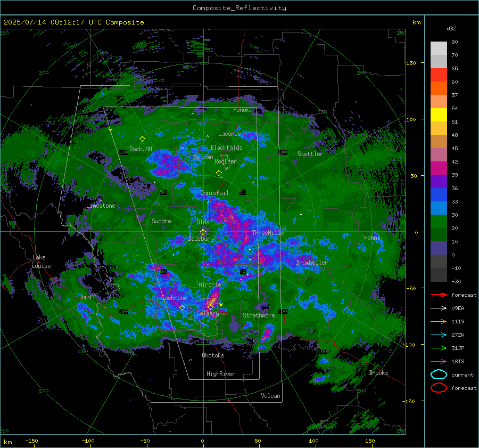
Task: Click the Hanna label
Action: pyautogui.click(x=372, y=238)
